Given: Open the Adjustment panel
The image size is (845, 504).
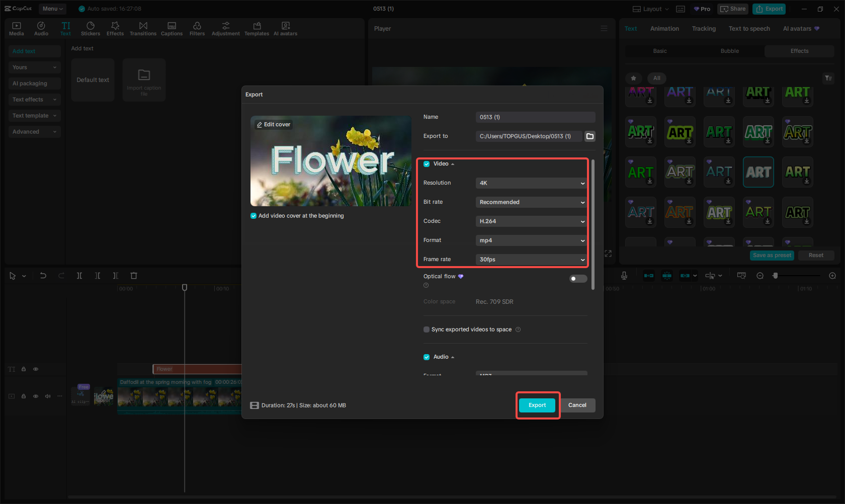Looking at the screenshot, I should pos(226,29).
